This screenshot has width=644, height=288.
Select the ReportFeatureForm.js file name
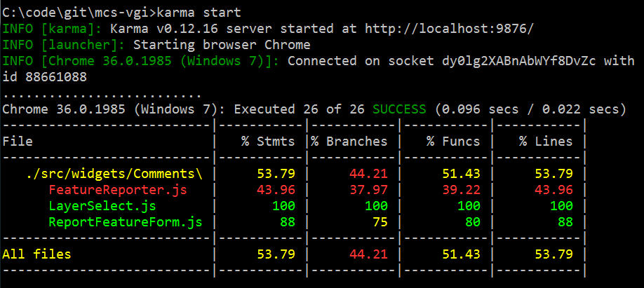(x=126, y=222)
